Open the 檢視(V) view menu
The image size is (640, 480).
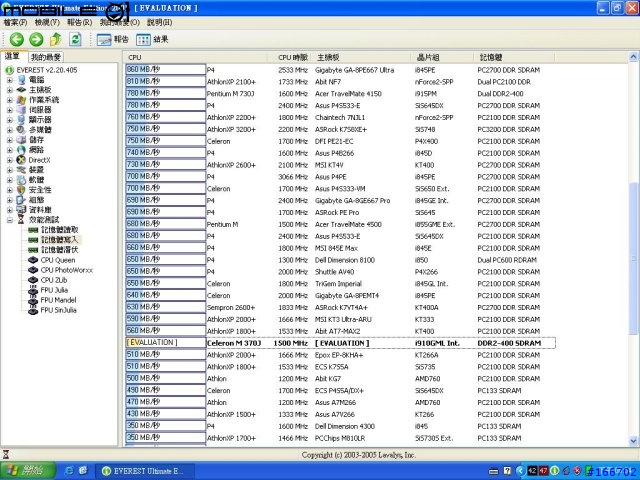click(47, 22)
